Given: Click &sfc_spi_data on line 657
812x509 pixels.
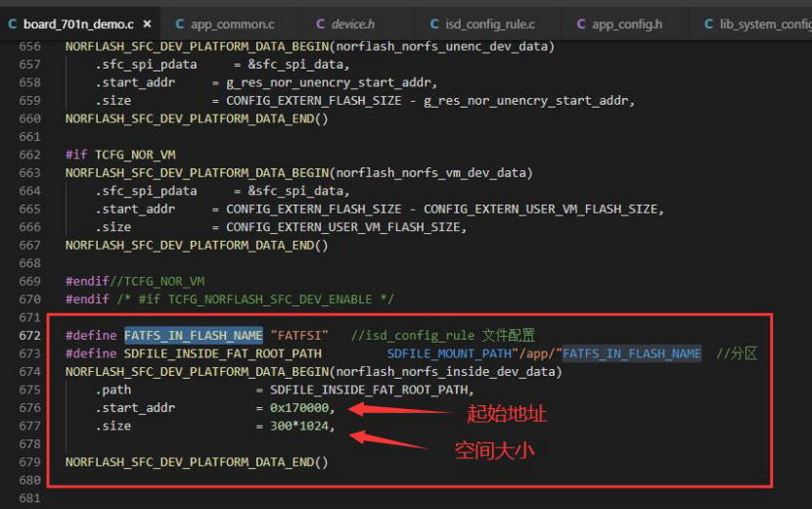Looking at the screenshot, I should pos(295,65).
